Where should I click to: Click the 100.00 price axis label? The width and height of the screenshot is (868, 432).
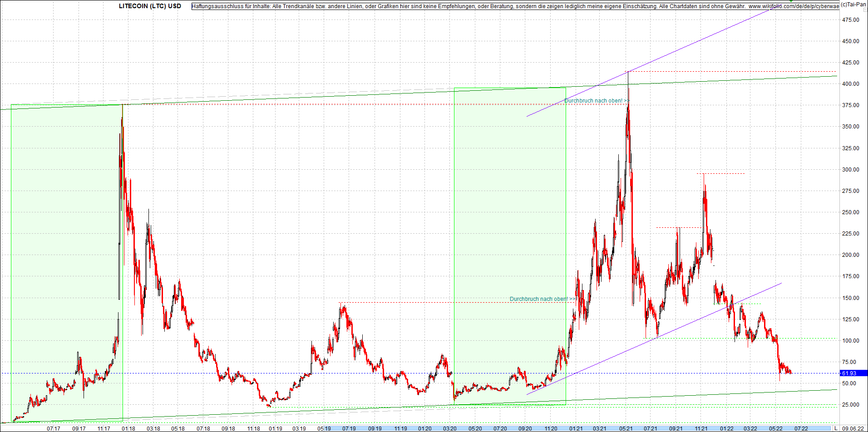click(x=851, y=341)
